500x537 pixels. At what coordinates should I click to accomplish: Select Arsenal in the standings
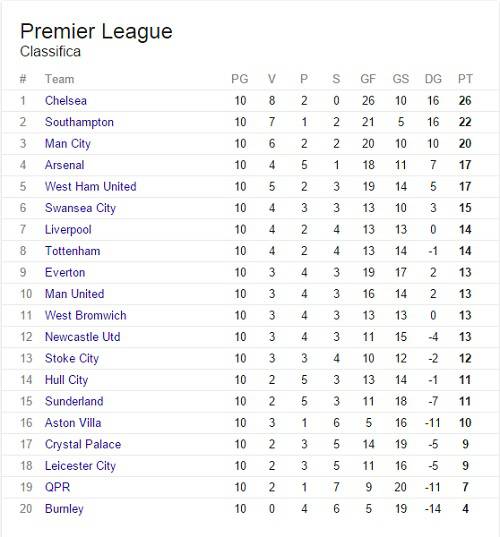point(64,165)
